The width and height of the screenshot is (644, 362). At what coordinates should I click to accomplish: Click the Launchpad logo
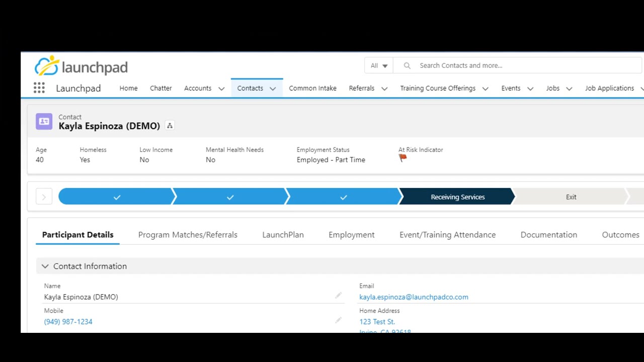(81, 66)
